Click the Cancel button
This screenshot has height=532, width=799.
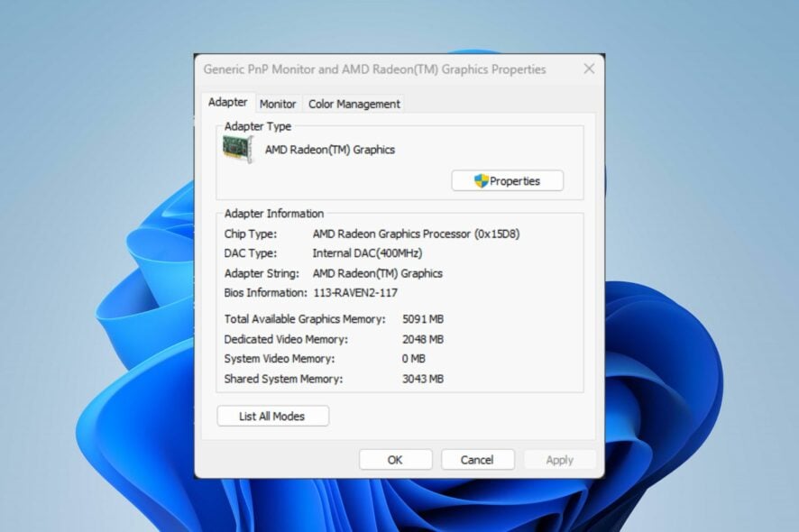(477, 460)
